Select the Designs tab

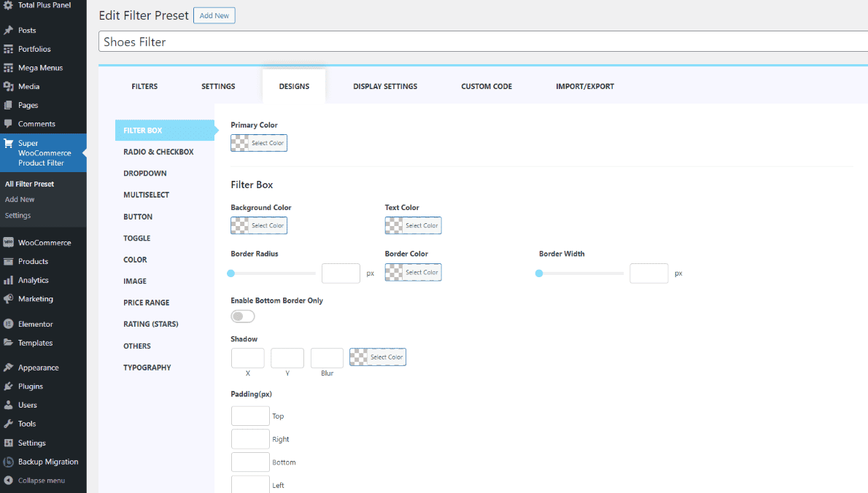click(x=294, y=86)
